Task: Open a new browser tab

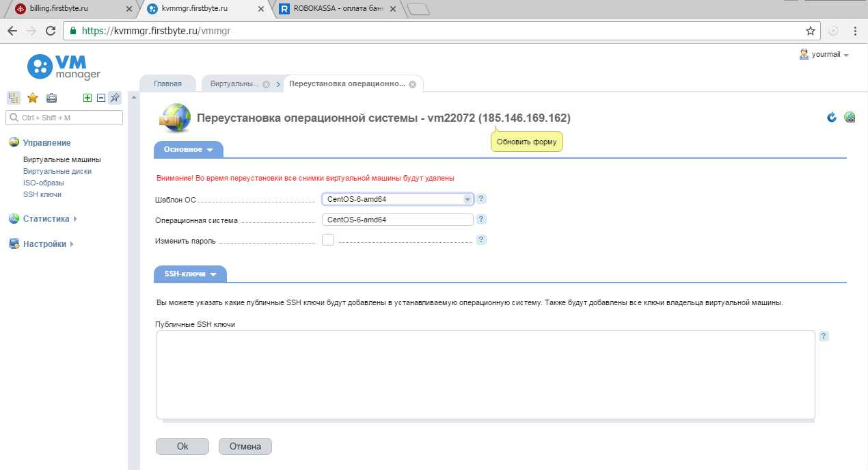Action: pyautogui.click(x=418, y=9)
